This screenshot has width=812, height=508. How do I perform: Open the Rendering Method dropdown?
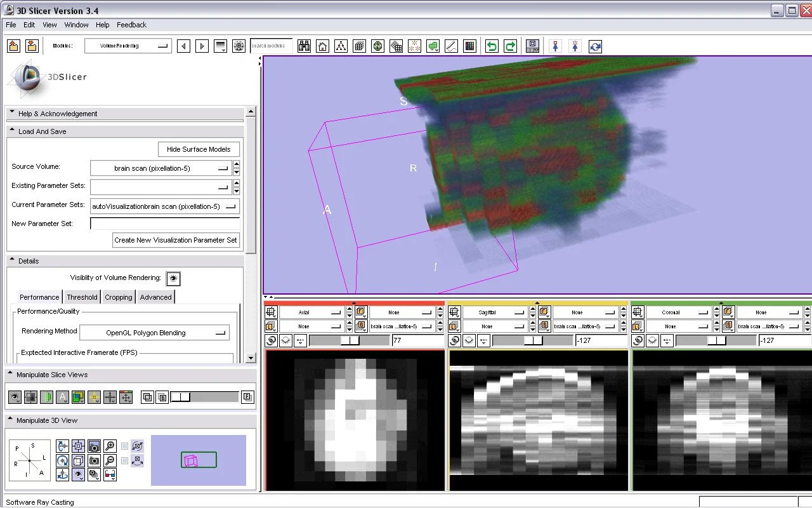tap(154, 333)
